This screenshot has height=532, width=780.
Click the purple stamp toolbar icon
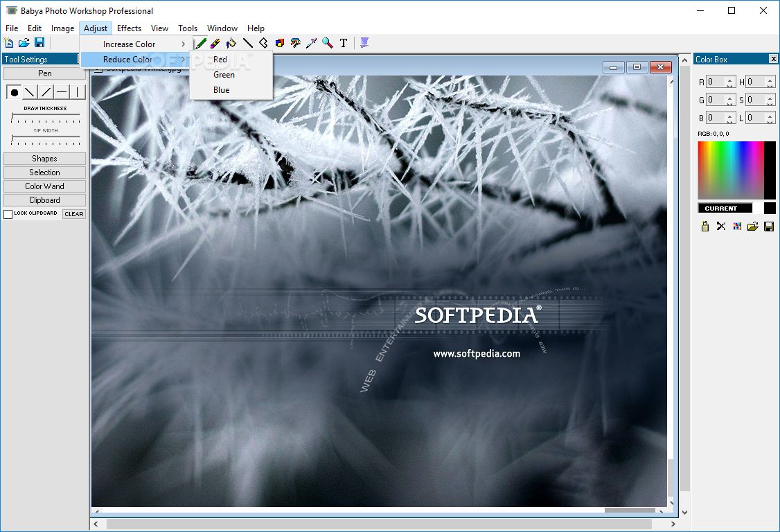coord(364,44)
